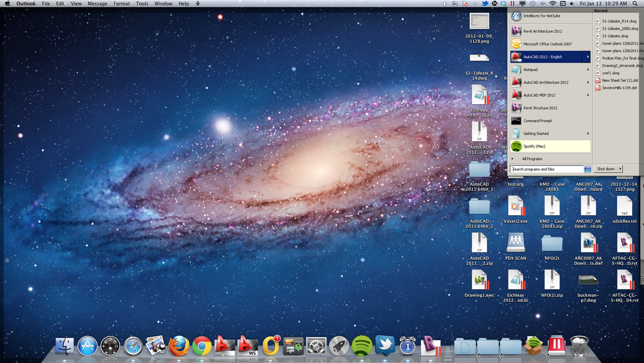Open the Edit menu

pos(60,4)
